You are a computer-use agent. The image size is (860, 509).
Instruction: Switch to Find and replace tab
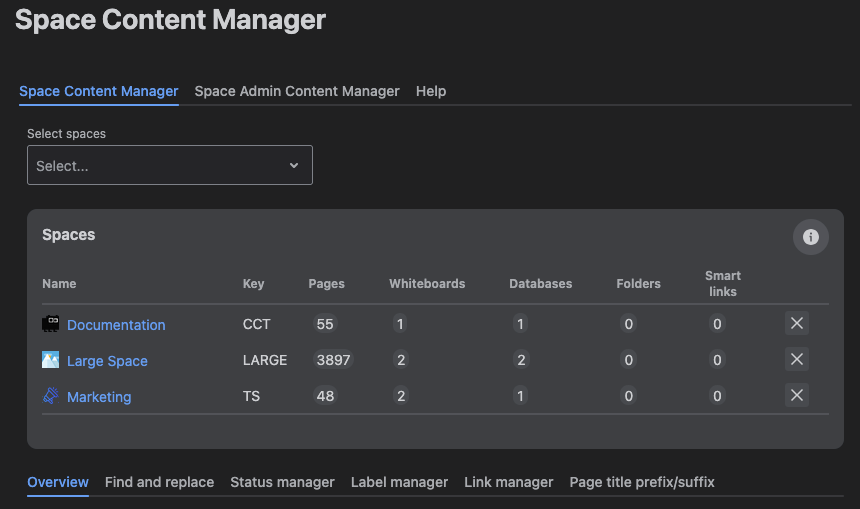click(x=159, y=482)
